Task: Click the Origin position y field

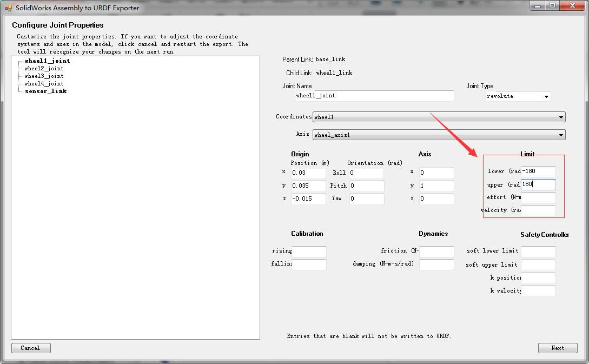Action: [308, 186]
